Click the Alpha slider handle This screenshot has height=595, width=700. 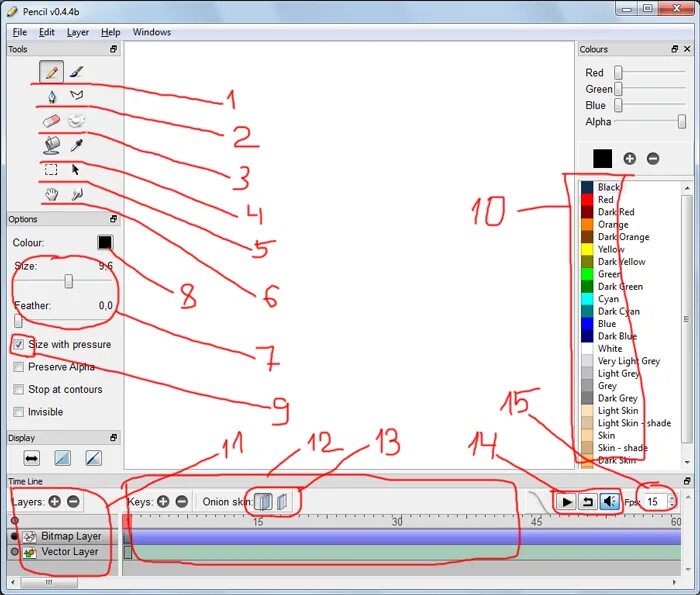click(x=682, y=121)
